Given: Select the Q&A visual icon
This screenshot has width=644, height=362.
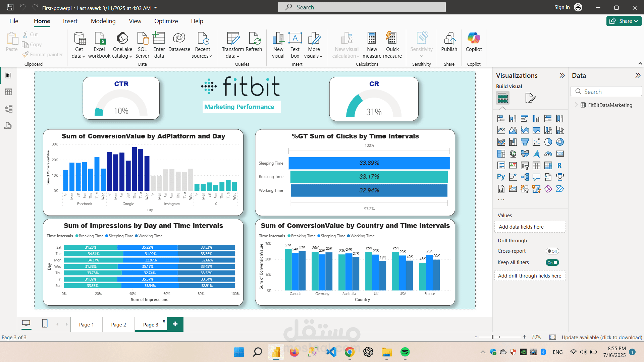Looking at the screenshot, I should coord(536,177).
